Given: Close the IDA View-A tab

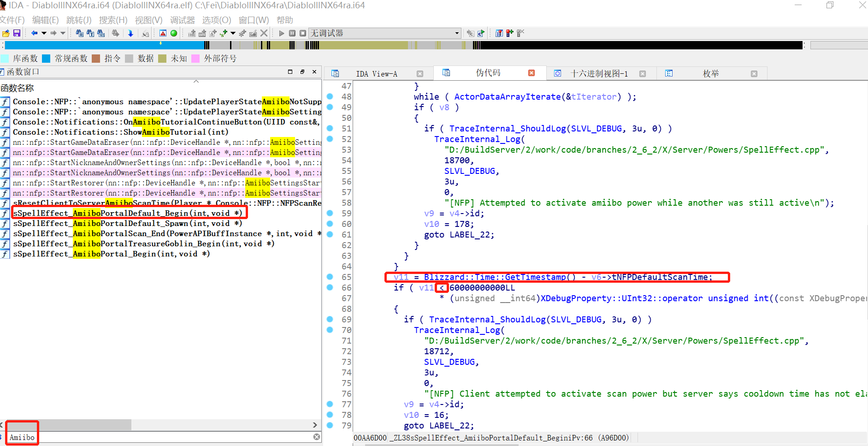Looking at the screenshot, I should (420, 74).
